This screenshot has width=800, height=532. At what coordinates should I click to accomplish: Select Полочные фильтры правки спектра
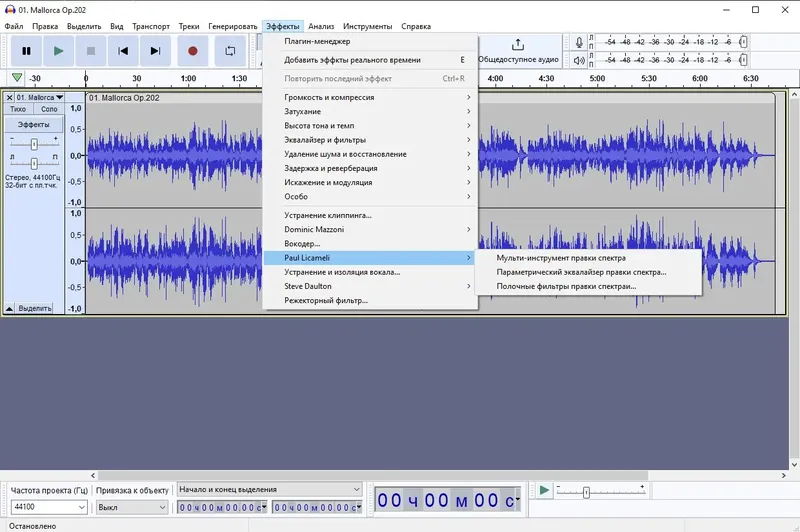coord(588,287)
